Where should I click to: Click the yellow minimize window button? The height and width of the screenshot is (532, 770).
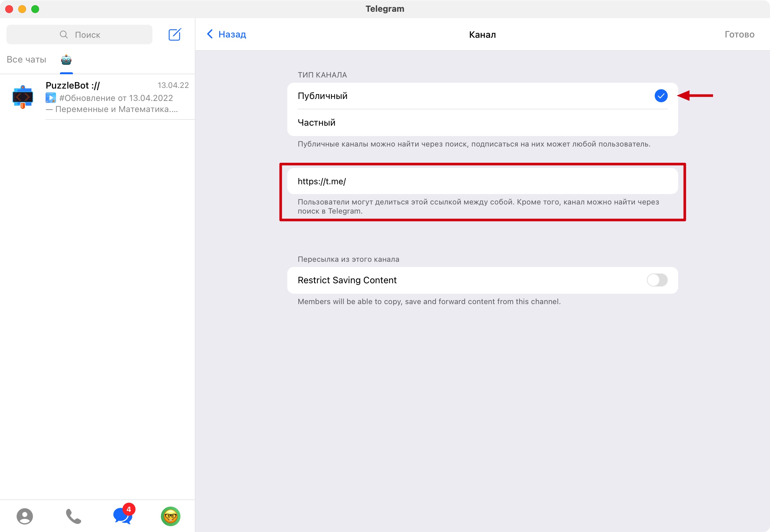point(22,9)
